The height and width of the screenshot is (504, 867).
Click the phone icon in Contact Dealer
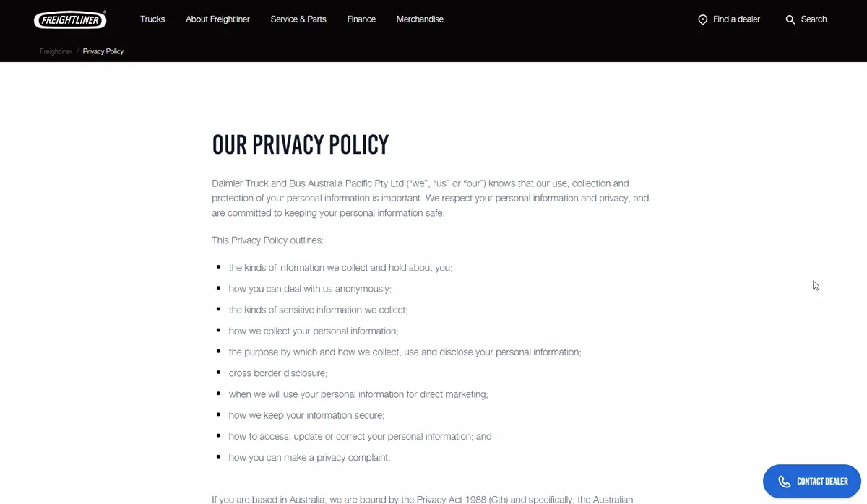[784, 482]
